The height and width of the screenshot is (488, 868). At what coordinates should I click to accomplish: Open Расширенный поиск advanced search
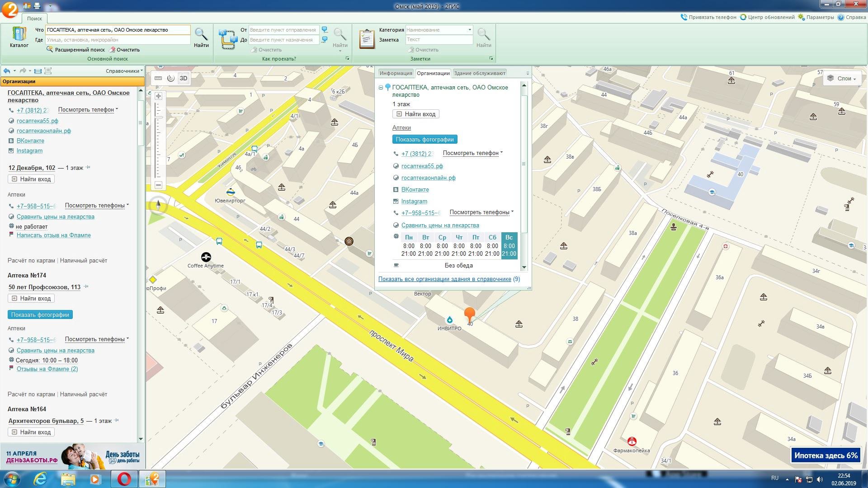pos(75,50)
